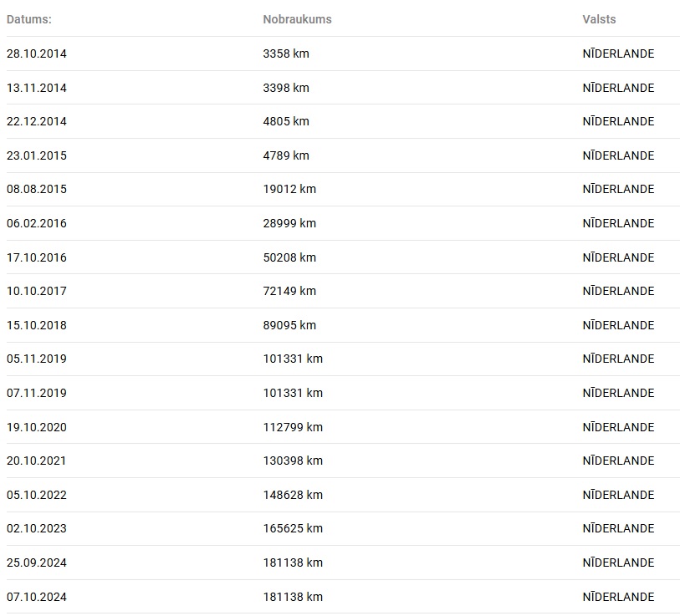Image resolution: width=680 pixels, height=616 pixels.
Task: Select the 28.10.2014 date entry
Action: pos(37,53)
